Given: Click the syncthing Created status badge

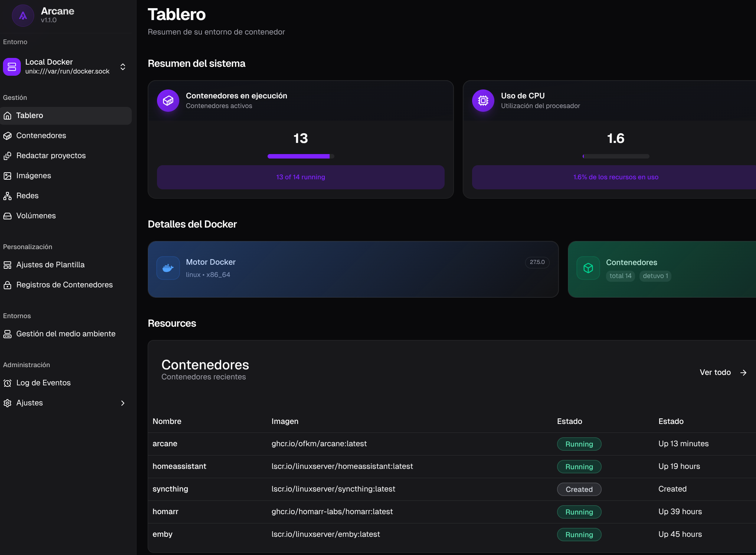Looking at the screenshot, I should point(579,490).
